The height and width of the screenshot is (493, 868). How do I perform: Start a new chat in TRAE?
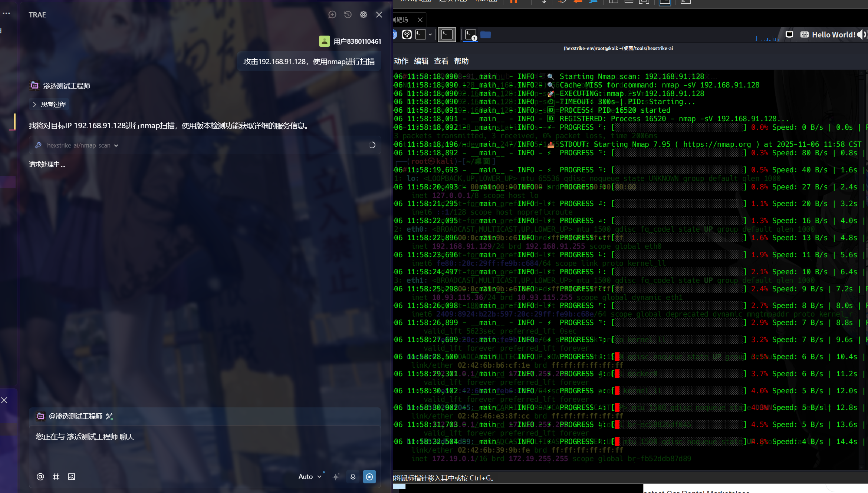[x=332, y=15]
